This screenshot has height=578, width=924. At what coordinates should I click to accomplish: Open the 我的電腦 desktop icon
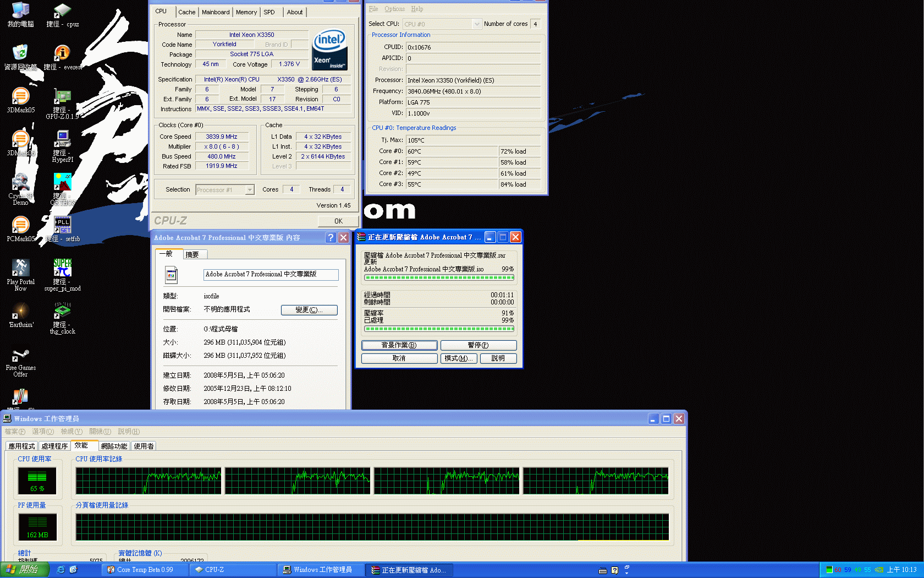pyautogui.click(x=20, y=14)
